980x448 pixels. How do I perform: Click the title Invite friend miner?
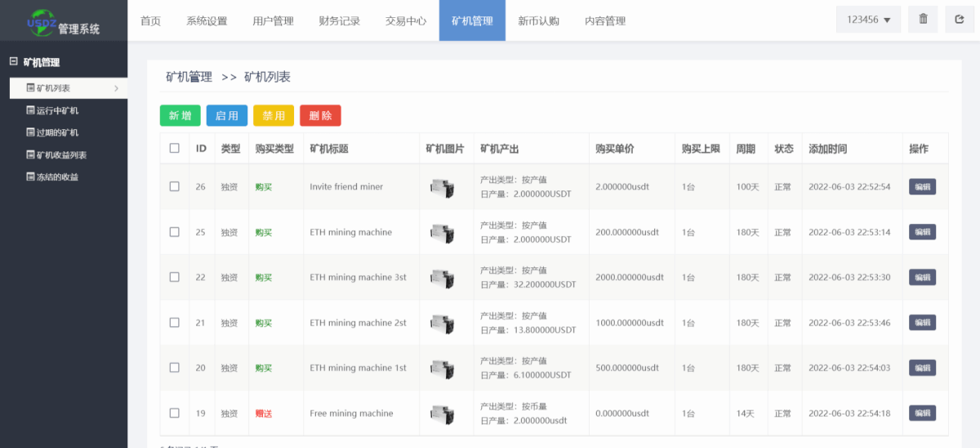[346, 186]
